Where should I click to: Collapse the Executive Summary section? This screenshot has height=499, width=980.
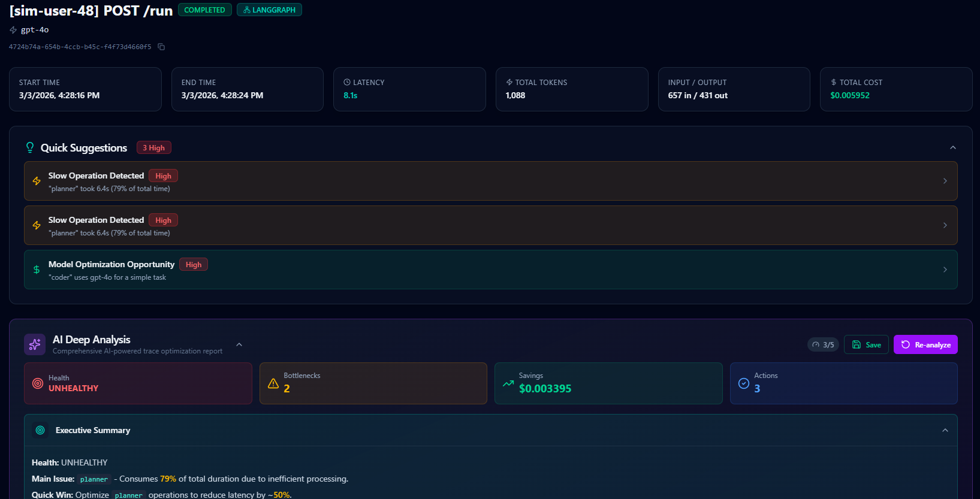[x=945, y=430]
